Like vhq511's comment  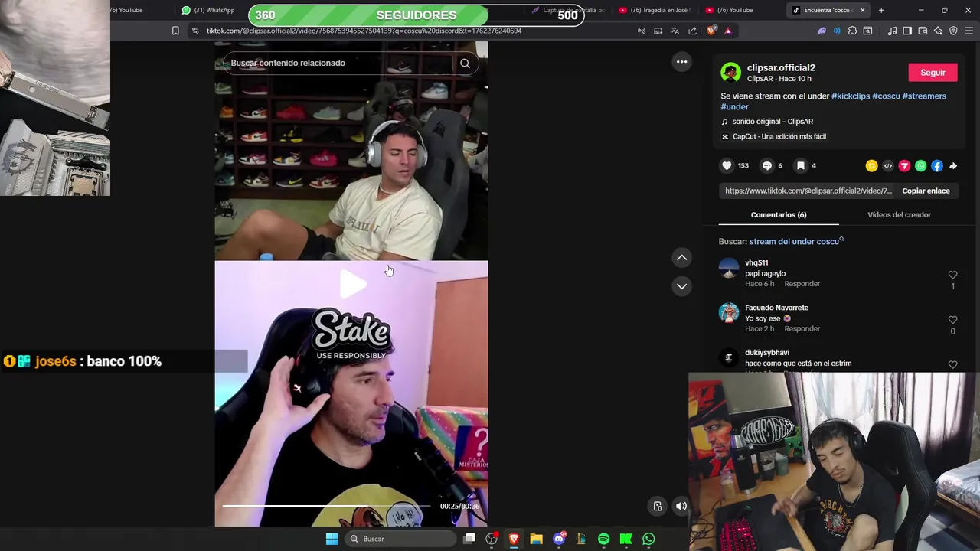(952, 275)
